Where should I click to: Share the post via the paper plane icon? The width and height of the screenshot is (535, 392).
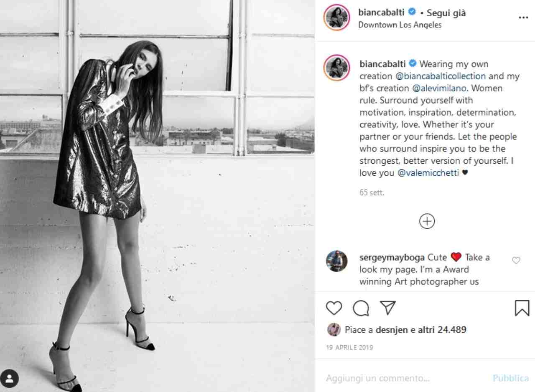[x=387, y=308]
